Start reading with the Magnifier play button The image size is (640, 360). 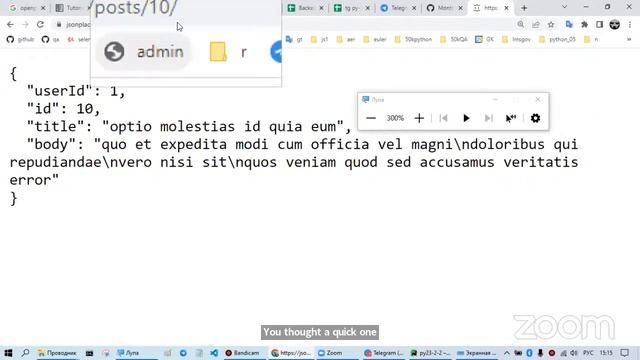[466, 118]
